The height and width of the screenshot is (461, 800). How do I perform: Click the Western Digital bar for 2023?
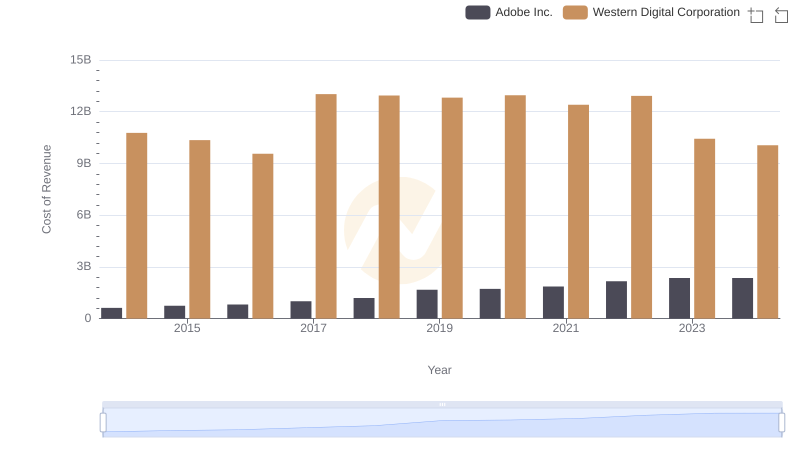point(705,228)
